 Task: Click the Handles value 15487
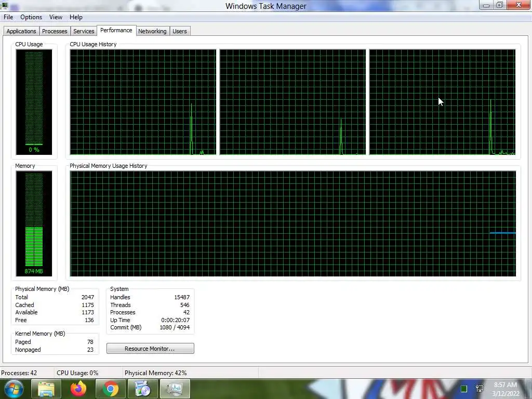182,297
